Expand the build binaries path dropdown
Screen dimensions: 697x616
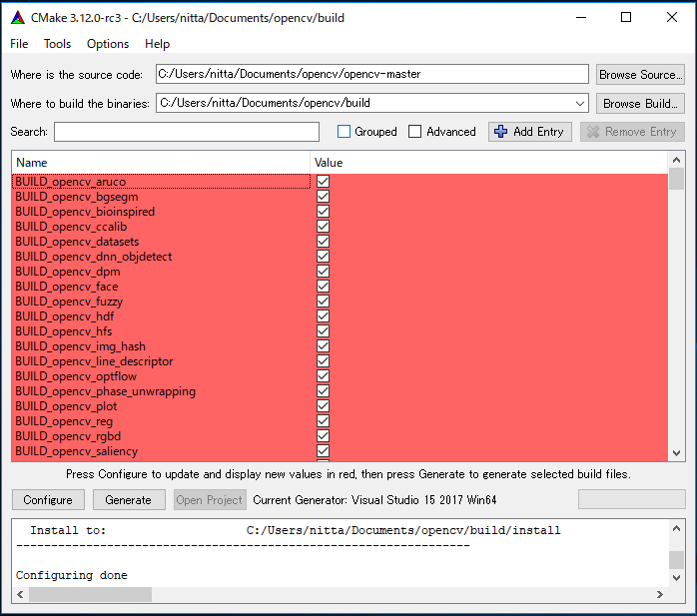[580, 103]
